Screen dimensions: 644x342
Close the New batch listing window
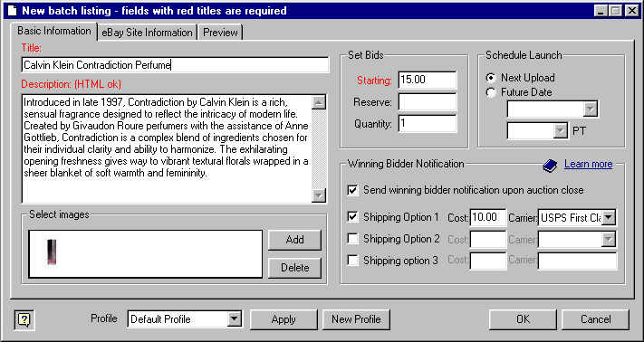(631, 11)
